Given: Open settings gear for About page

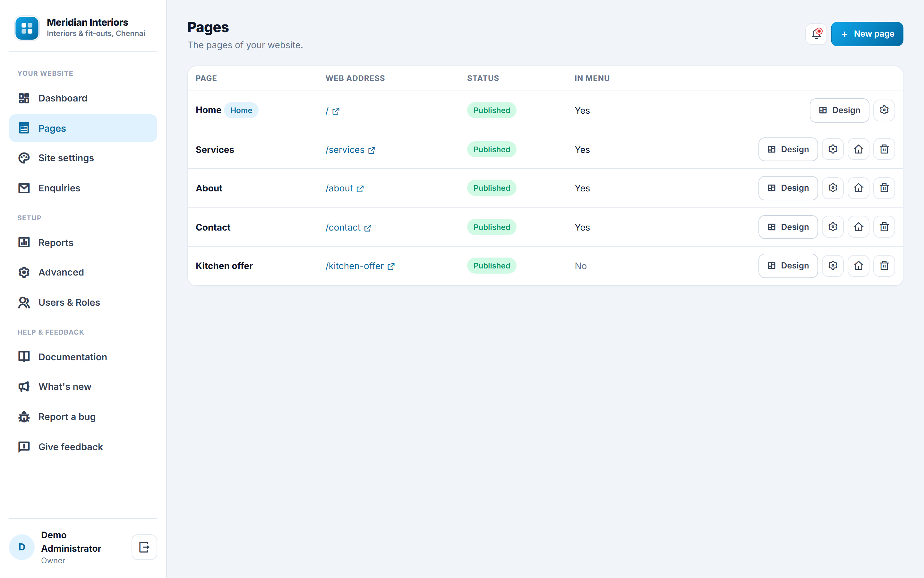Looking at the screenshot, I should pos(833,188).
